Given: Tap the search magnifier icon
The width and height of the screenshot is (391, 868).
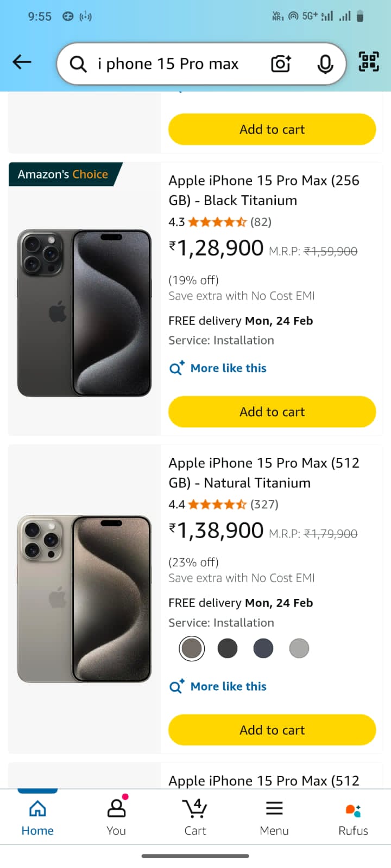Looking at the screenshot, I should click(78, 64).
